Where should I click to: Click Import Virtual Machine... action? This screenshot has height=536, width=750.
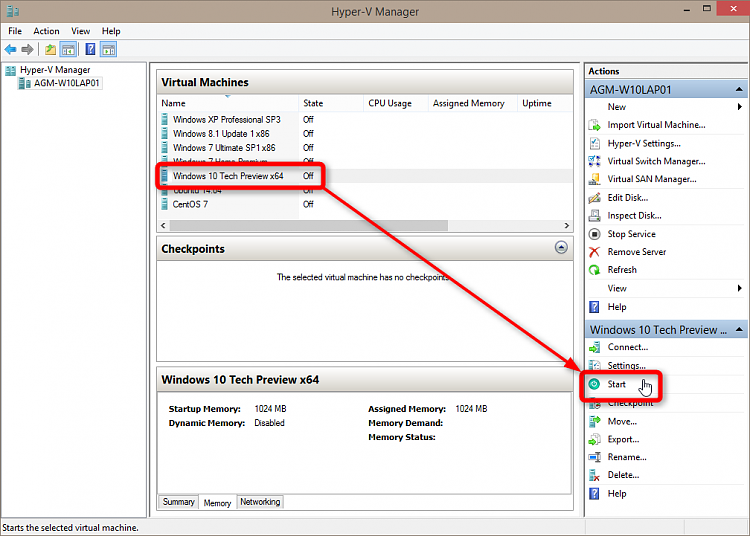tap(656, 125)
